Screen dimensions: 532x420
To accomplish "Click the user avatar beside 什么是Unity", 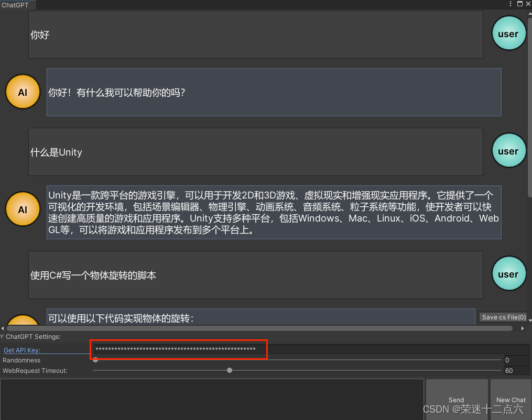I will [x=508, y=150].
